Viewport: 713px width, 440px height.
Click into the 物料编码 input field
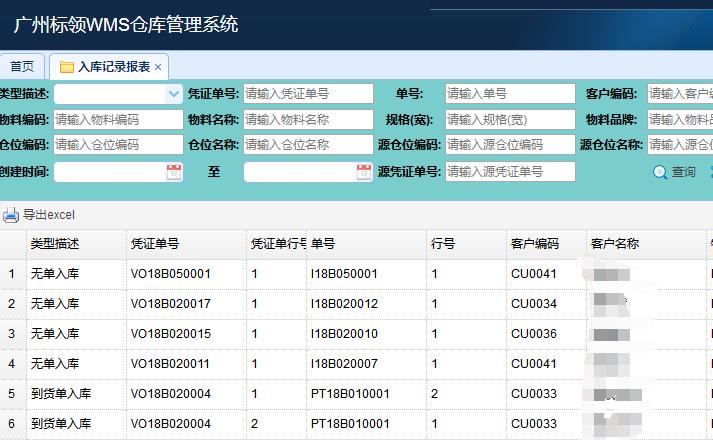(118, 120)
